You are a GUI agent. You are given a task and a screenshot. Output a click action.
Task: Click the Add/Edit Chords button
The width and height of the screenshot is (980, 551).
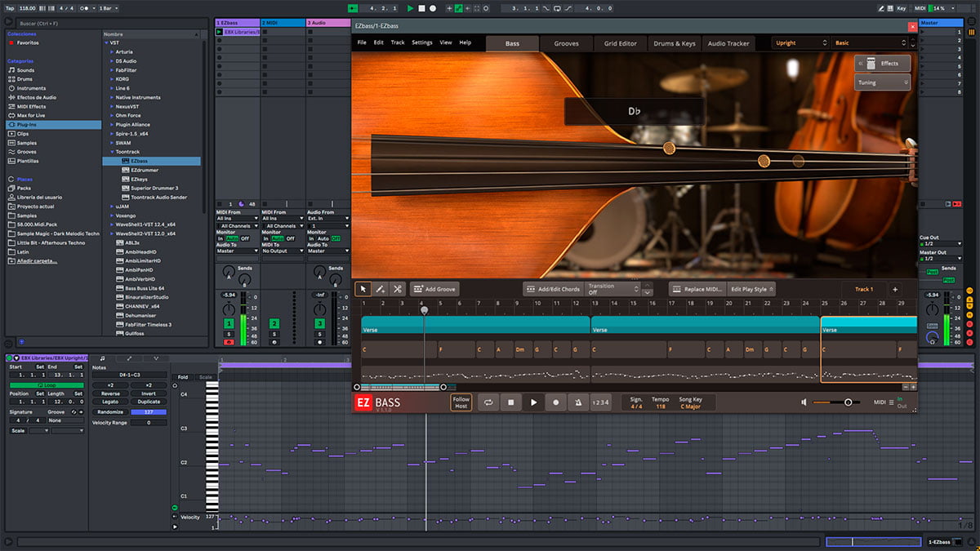(552, 289)
